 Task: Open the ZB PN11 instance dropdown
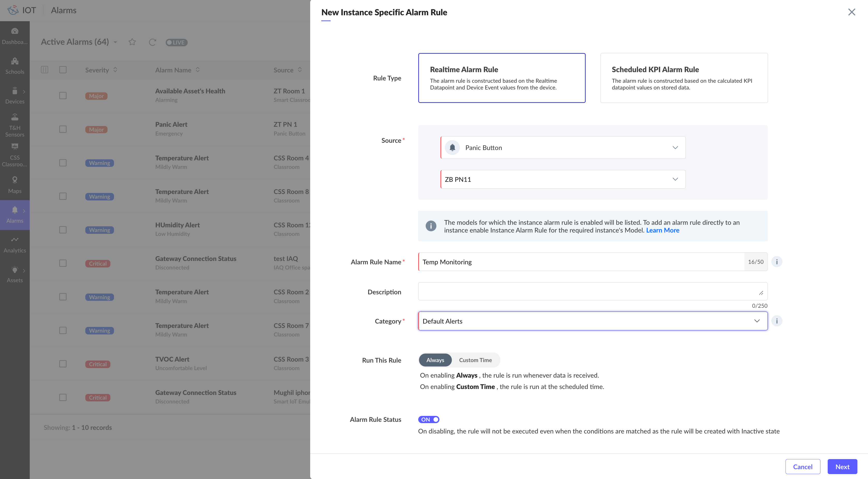click(563, 179)
